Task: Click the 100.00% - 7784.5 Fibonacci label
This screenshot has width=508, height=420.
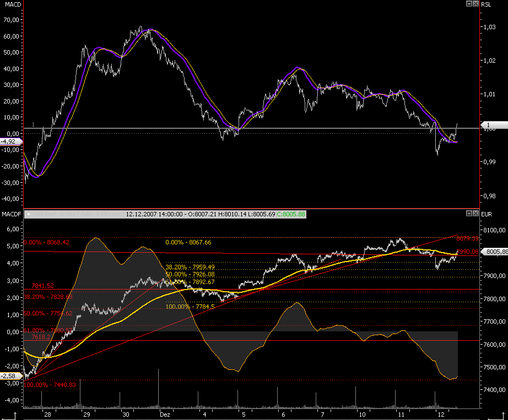Action: pyautogui.click(x=190, y=307)
